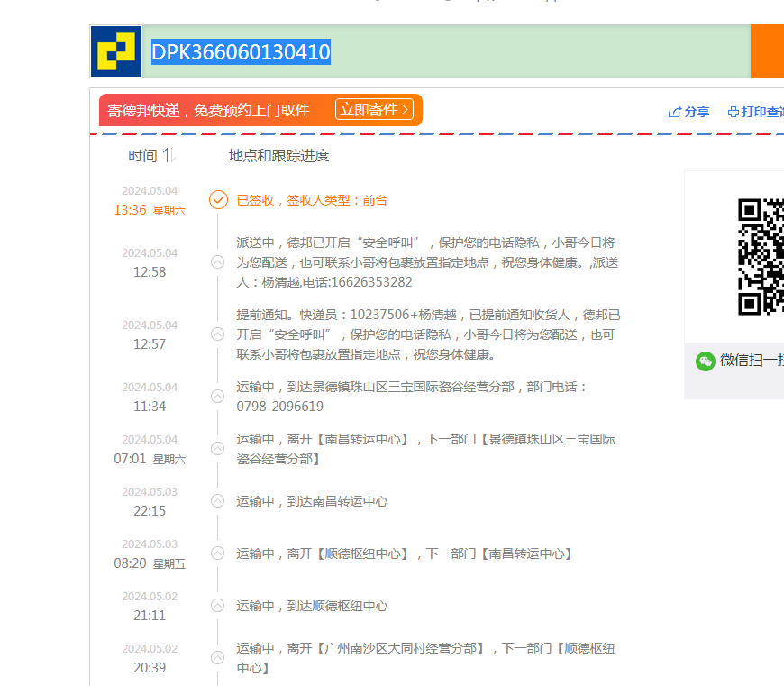784x686 pixels.
Task: Click the status icon for 12:58 派送中 entry
Action: pos(217,262)
